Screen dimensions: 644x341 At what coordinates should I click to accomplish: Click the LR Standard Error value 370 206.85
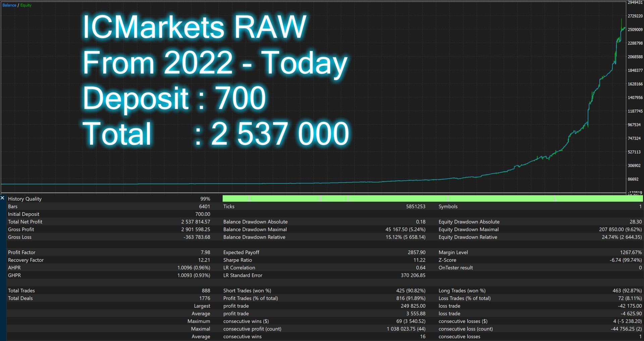tap(413, 276)
